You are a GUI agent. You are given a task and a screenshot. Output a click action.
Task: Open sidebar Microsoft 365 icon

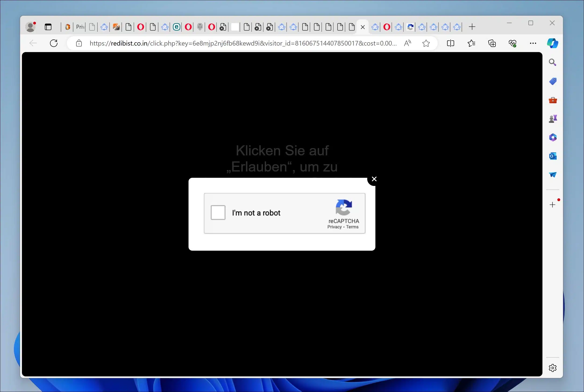click(x=552, y=138)
